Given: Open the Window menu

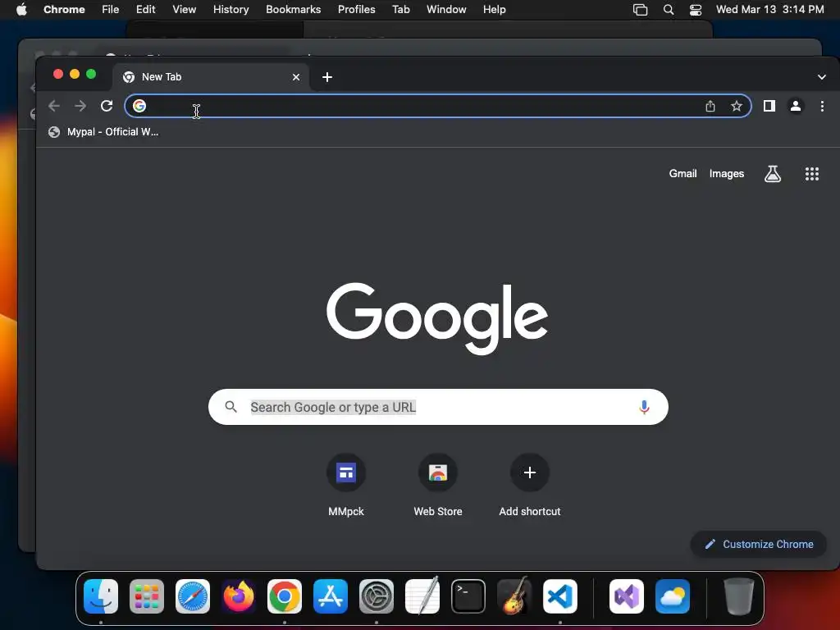Looking at the screenshot, I should tap(446, 9).
